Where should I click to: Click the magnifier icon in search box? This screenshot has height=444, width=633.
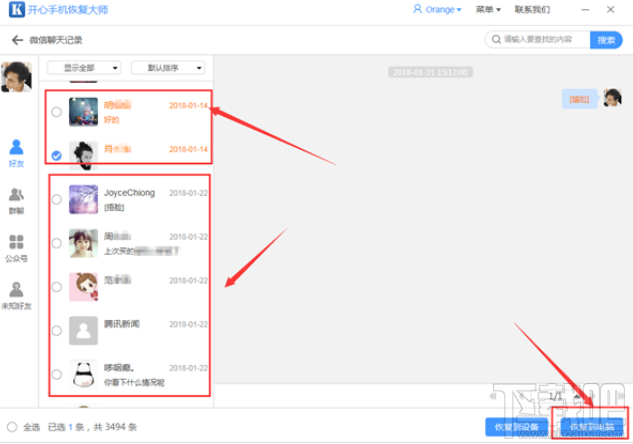496,40
